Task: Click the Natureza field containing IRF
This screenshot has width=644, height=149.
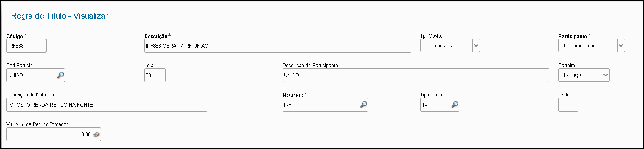Action: click(x=320, y=105)
